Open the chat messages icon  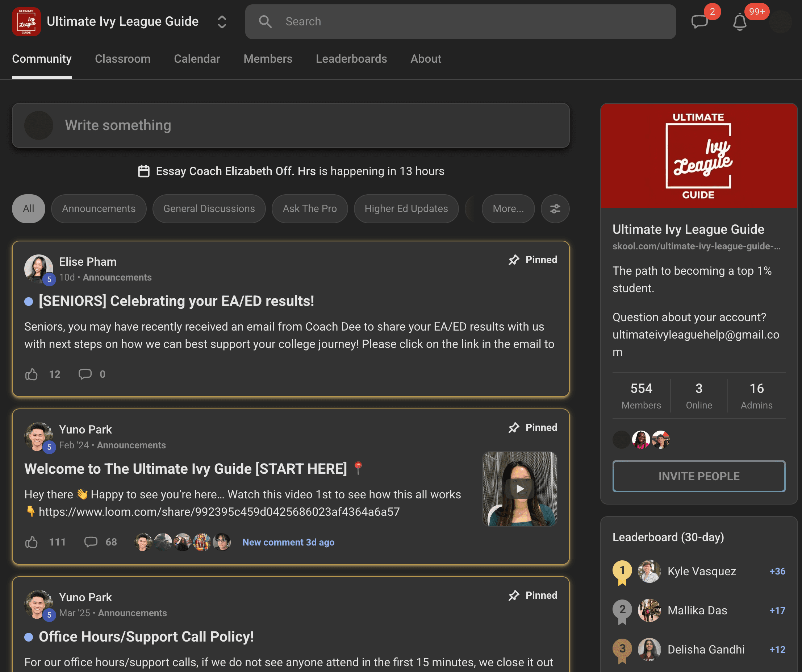[x=699, y=22]
